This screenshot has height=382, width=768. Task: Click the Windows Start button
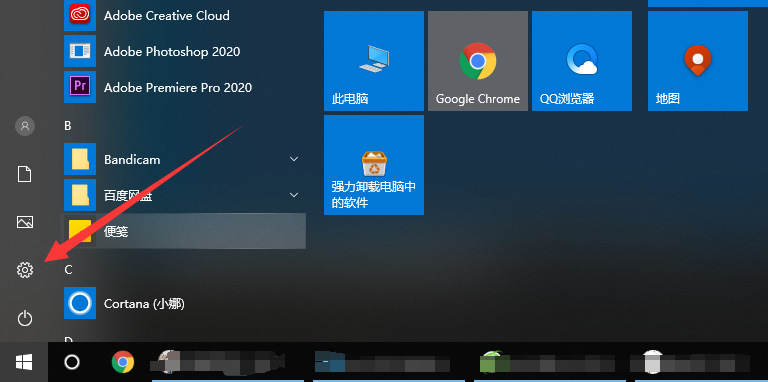point(24,362)
